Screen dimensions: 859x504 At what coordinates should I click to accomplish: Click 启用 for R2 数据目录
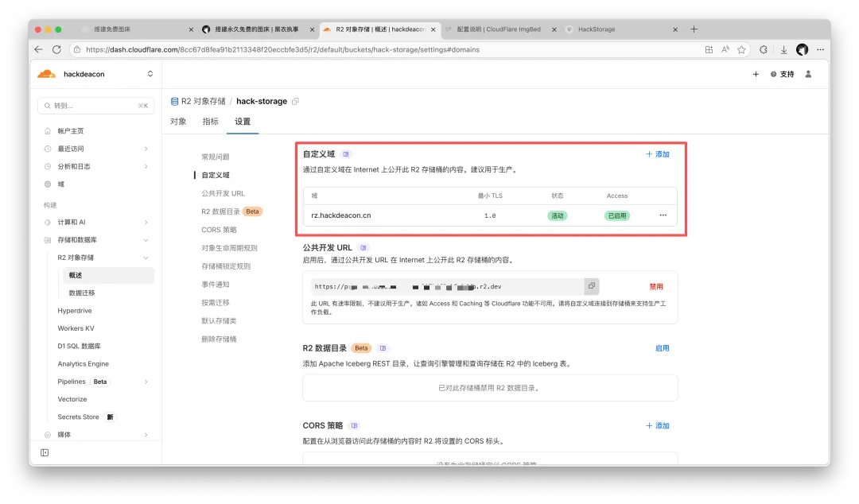tap(662, 348)
